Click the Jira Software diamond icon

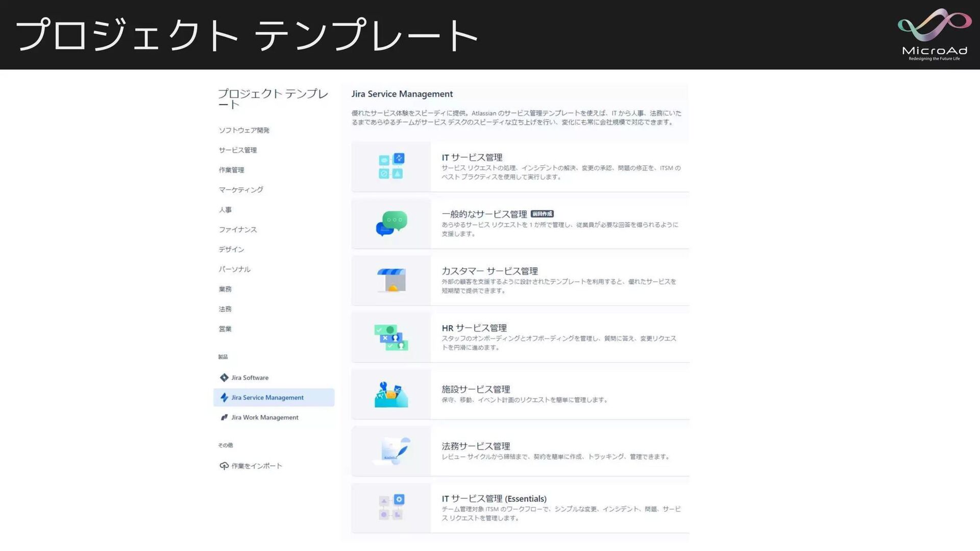click(224, 378)
